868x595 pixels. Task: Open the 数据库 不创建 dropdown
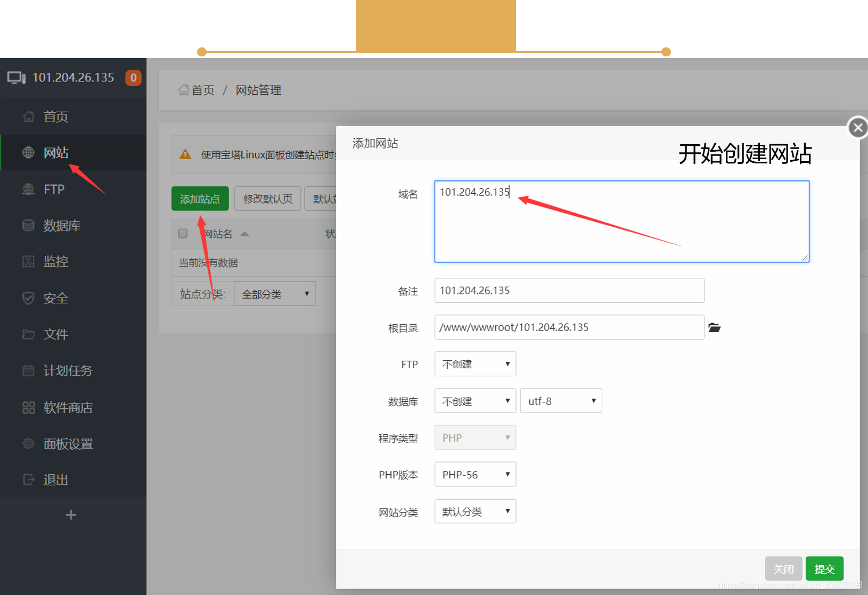click(475, 401)
